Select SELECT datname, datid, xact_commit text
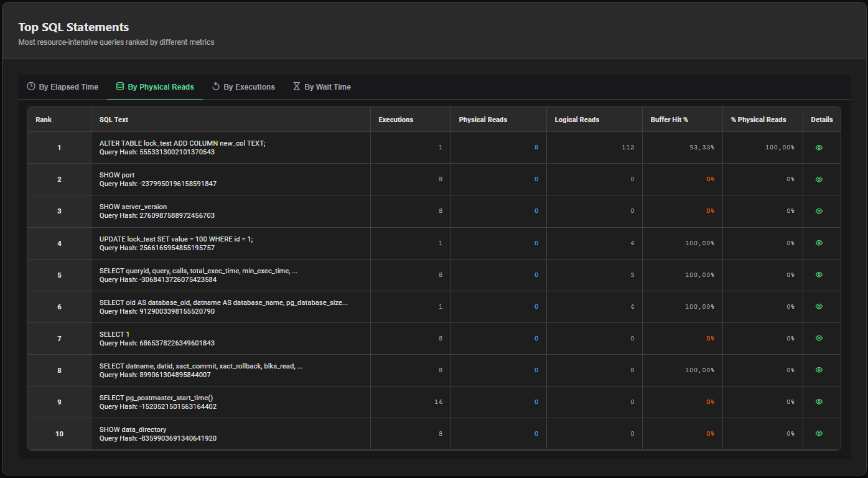The width and height of the screenshot is (868, 478). (201, 366)
